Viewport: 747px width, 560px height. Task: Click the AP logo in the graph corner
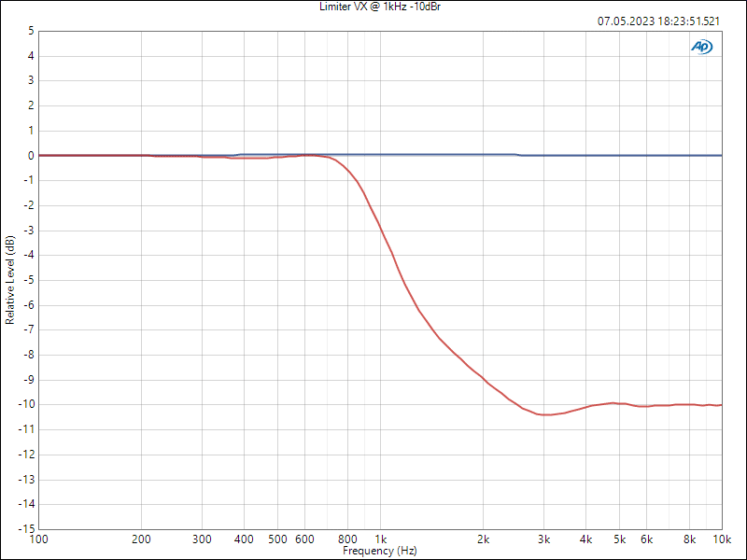[x=701, y=46]
